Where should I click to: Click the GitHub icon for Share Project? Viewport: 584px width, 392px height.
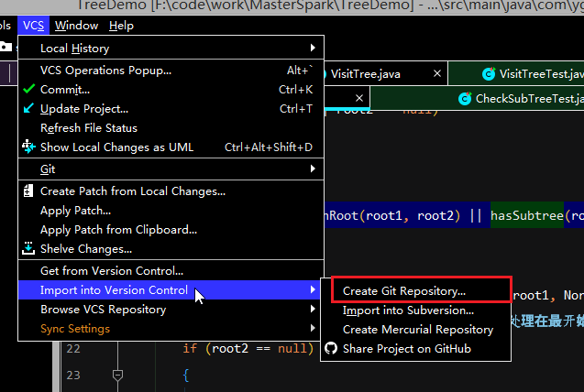[331, 348]
